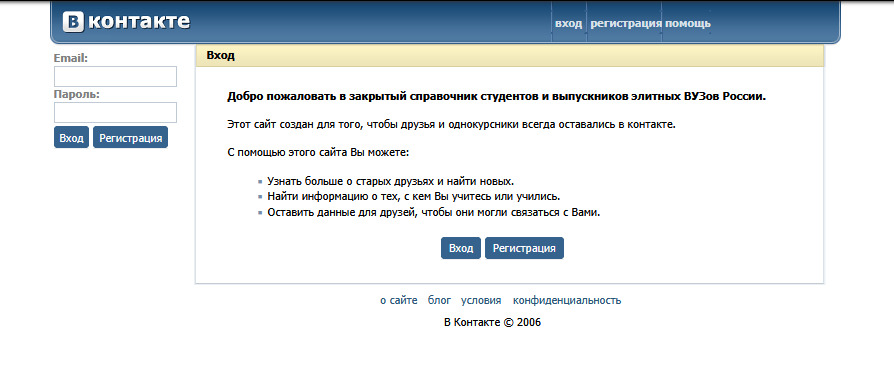The width and height of the screenshot is (894, 382).
Task: Click the Вход button below the welcome text
Action: point(461,248)
